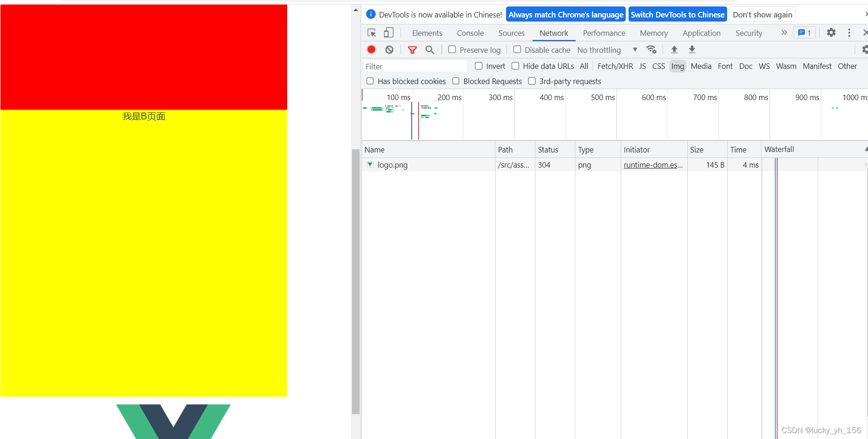Switch to the Sources tab
This screenshot has width=868, height=439.
(x=512, y=33)
